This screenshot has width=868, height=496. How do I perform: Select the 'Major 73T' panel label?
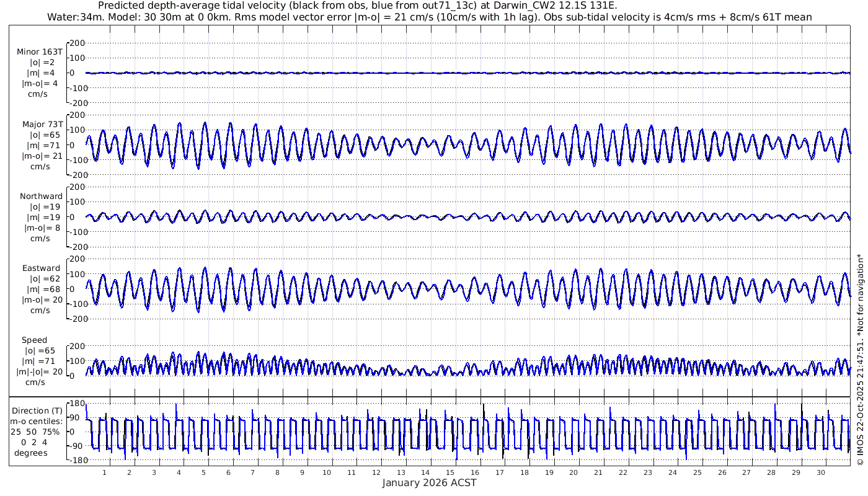(x=42, y=124)
